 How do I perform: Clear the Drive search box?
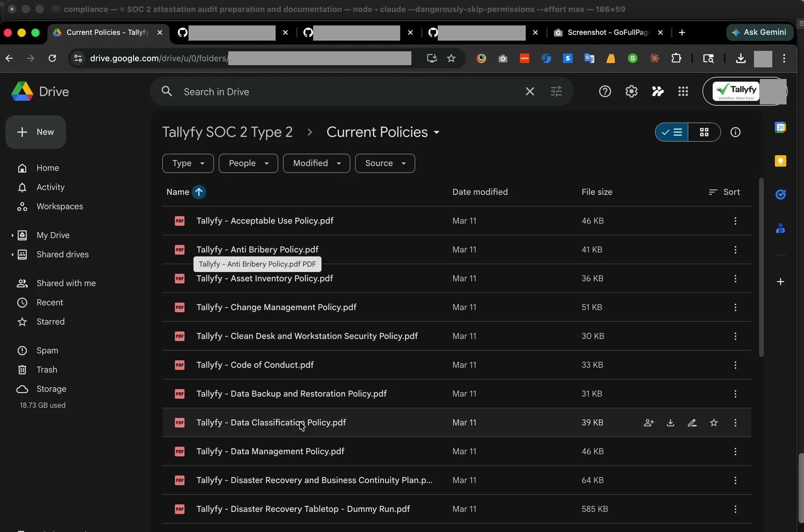pyautogui.click(x=530, y=91)
